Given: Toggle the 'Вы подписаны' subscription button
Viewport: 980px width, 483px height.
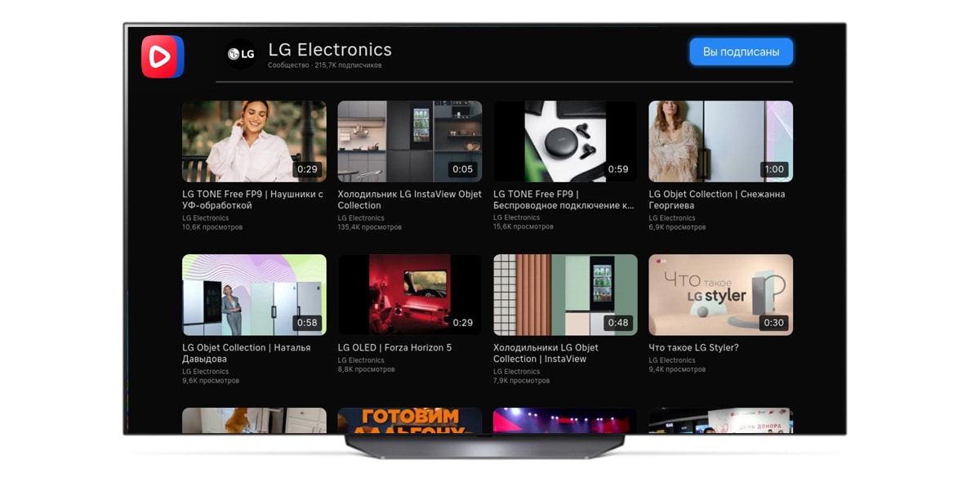Looking at the screenshot, I should pyautogui.click(x=741, y=51).
